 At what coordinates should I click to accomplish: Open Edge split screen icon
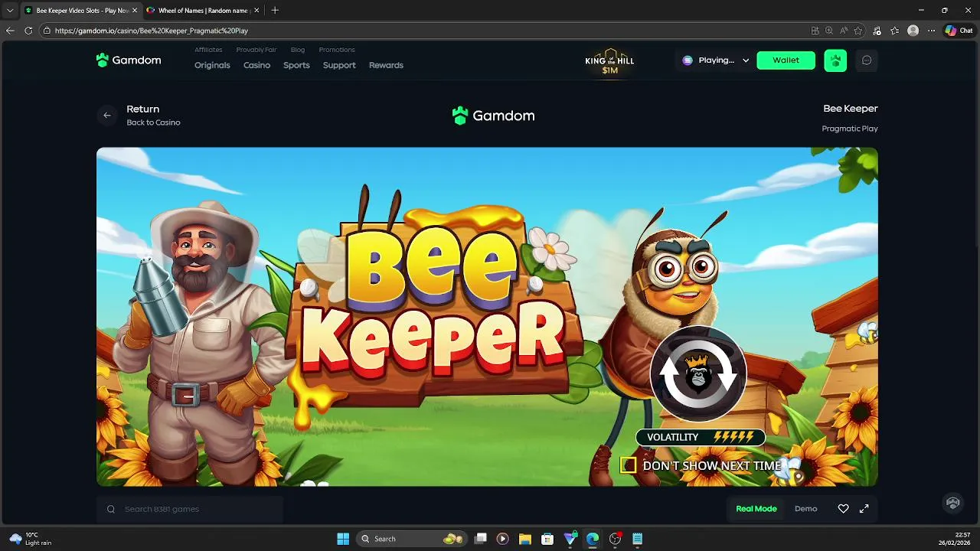tap(815, 31)
